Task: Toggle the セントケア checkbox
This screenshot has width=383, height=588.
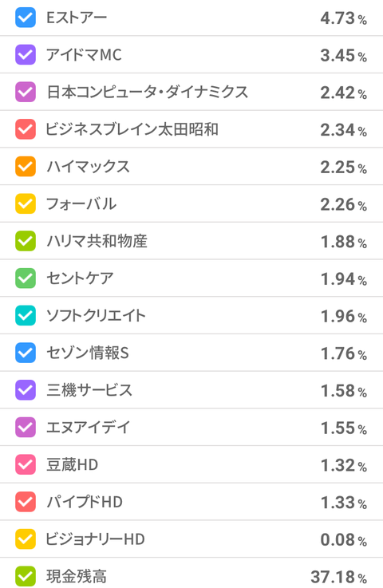Action: 26,278
